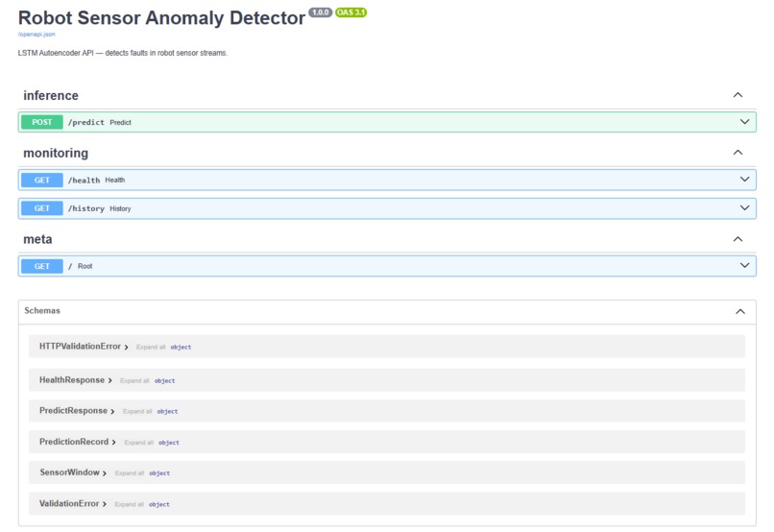This screenshot has height=532, width=774.
Task: Expand the POST /predict endpoint chevron
Action: pos(744,122)
